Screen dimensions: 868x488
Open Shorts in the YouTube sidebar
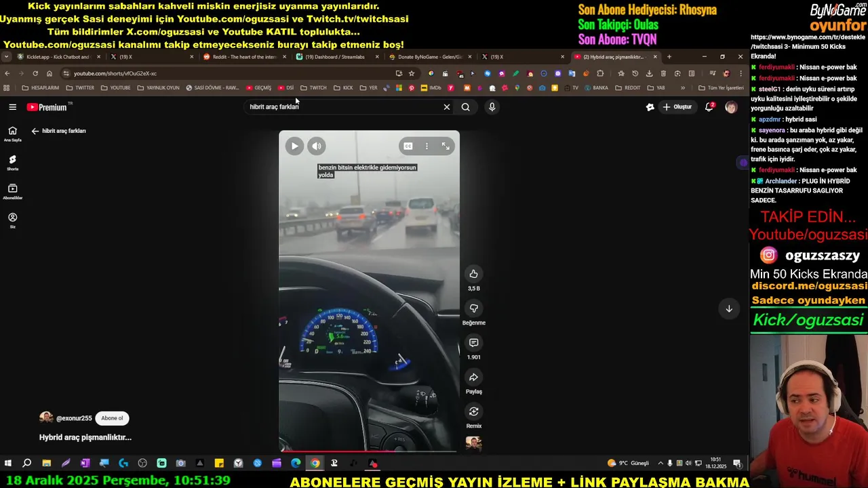12,163
